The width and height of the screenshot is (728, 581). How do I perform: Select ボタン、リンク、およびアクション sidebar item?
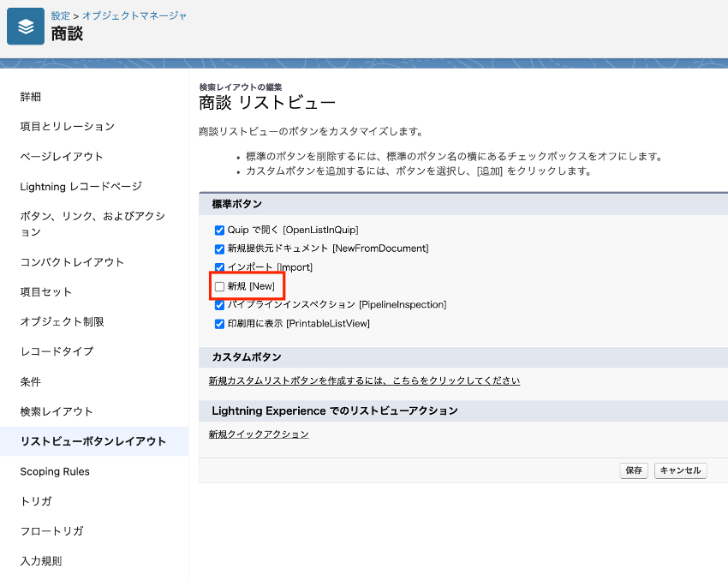[92, 224]
